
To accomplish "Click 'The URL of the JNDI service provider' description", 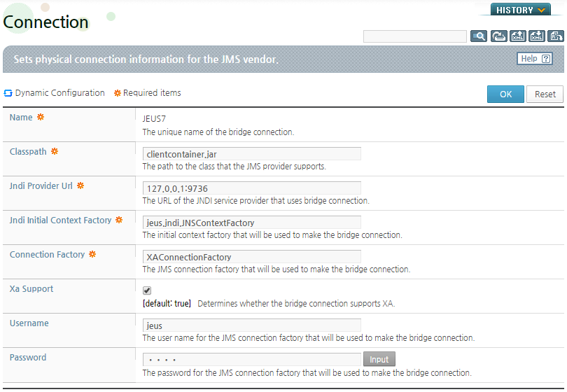I will coord(256,201).
